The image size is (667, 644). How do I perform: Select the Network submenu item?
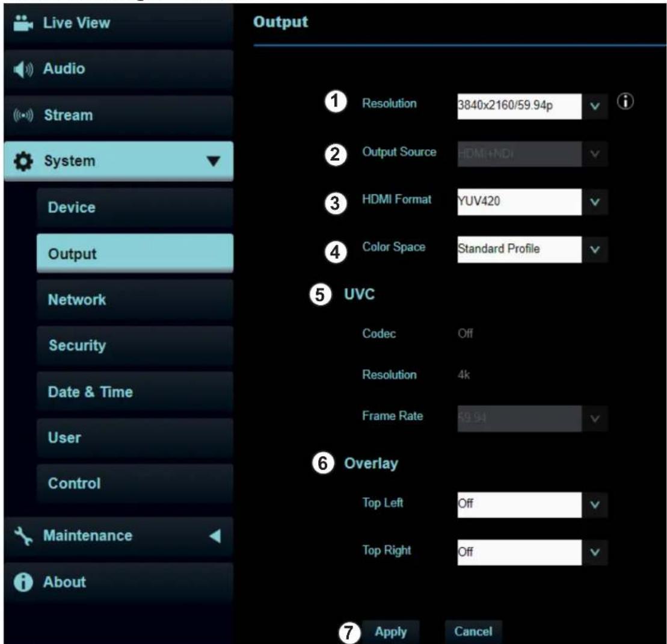coord(135,300)
